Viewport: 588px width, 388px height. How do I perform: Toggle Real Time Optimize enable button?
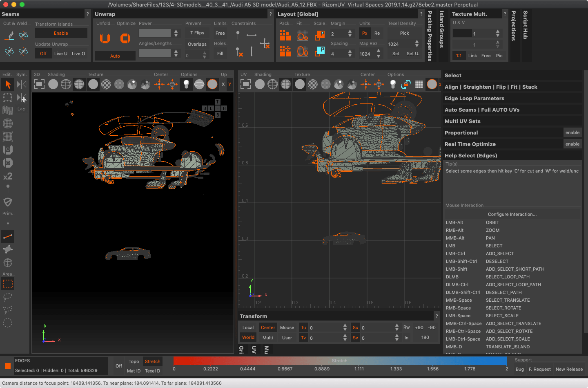(572, 144)
